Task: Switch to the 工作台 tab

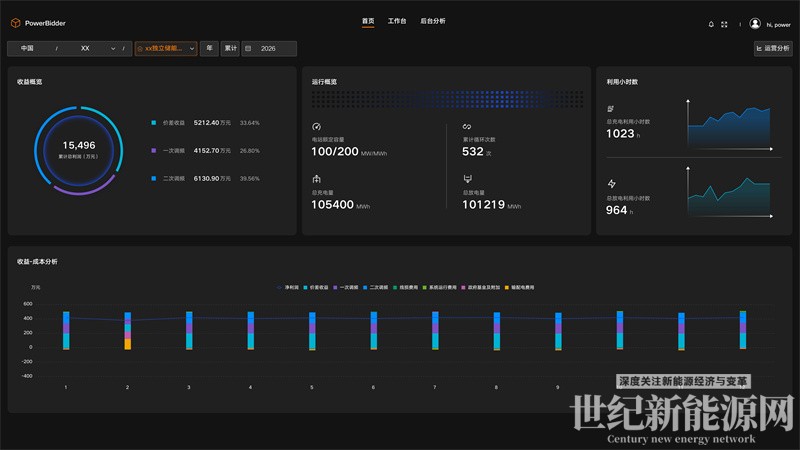Action: 397,21
